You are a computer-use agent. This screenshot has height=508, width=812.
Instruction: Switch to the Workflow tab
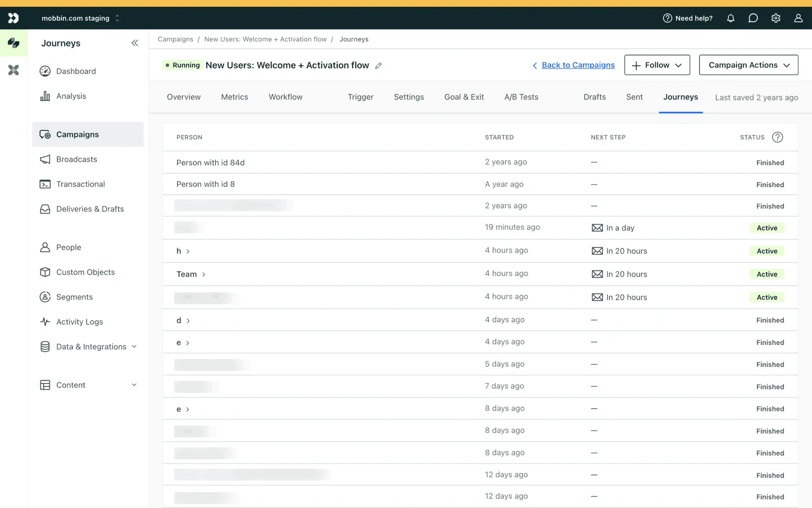point(285,97)
